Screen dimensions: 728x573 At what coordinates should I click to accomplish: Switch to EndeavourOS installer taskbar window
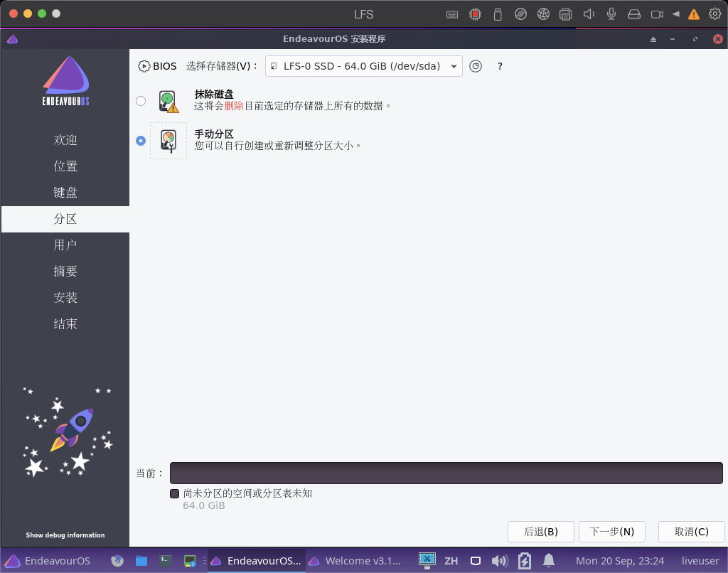tap(256, 561)
